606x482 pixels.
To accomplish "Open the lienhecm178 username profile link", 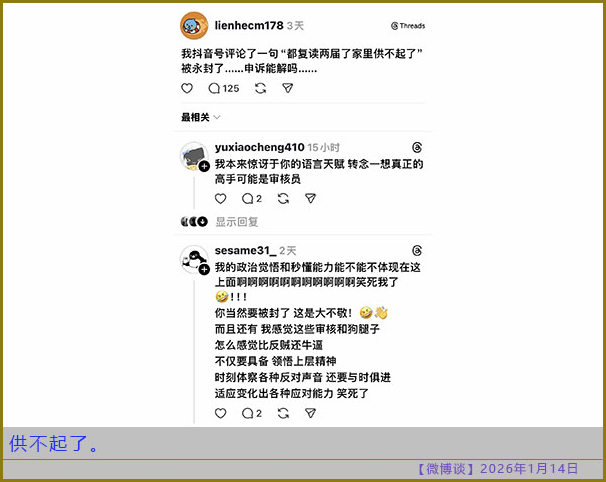I will pos(249,26).
